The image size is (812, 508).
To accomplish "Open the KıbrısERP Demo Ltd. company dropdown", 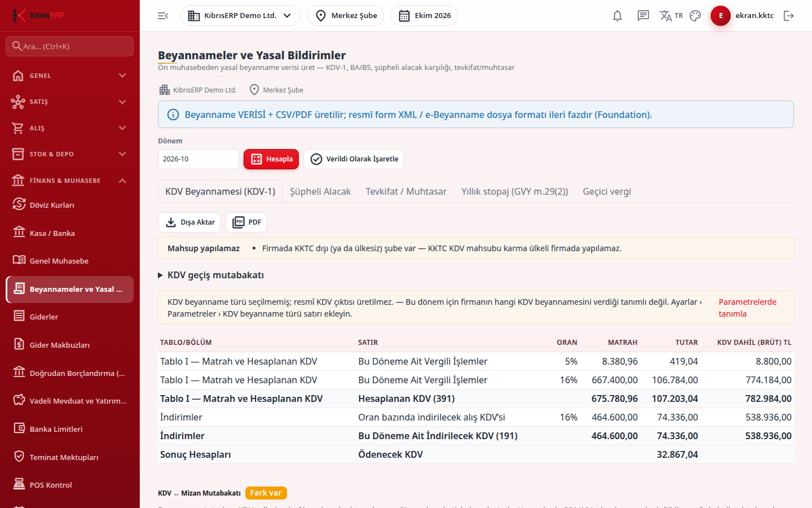I will (x=240, y=16).
